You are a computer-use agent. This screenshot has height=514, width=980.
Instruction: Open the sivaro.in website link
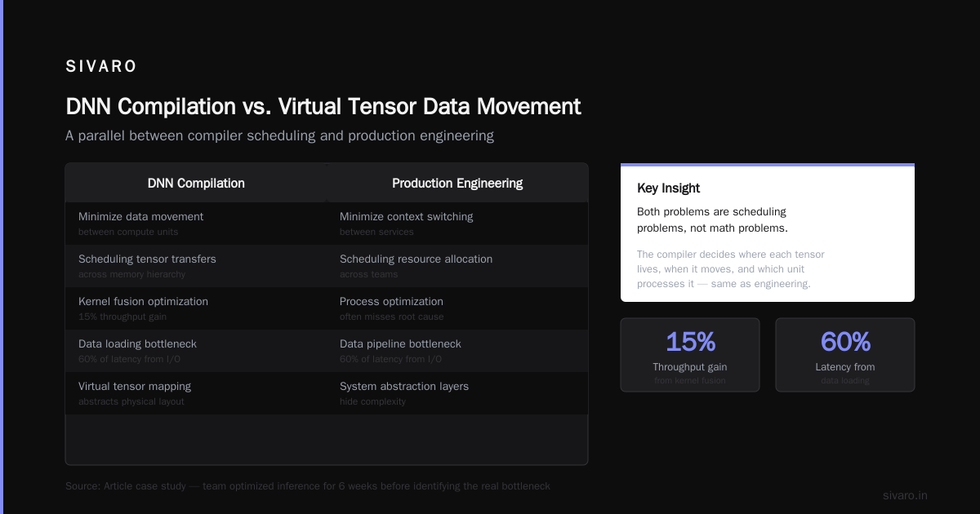905,495
